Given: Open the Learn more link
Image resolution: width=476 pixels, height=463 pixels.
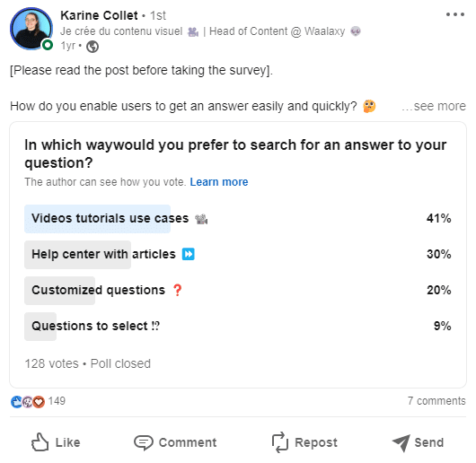Looking at the screenshot, I should [x=219, y=182].
